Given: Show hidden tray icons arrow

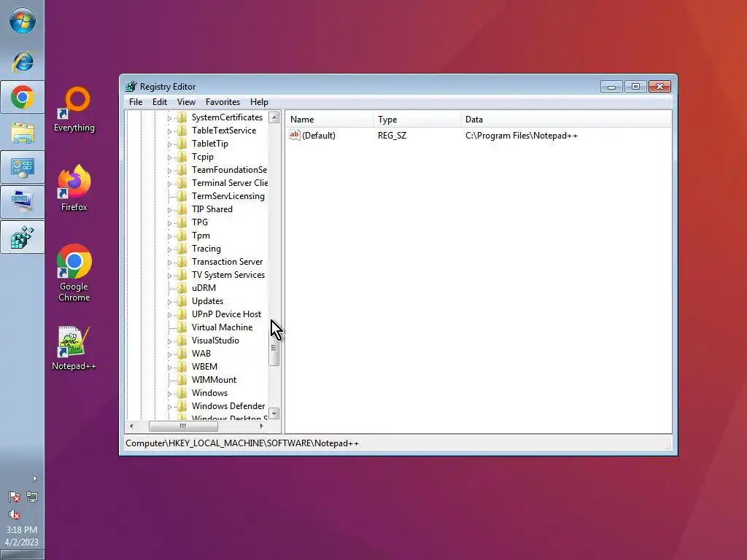Looking at the screenshot, I should (34, 478).
